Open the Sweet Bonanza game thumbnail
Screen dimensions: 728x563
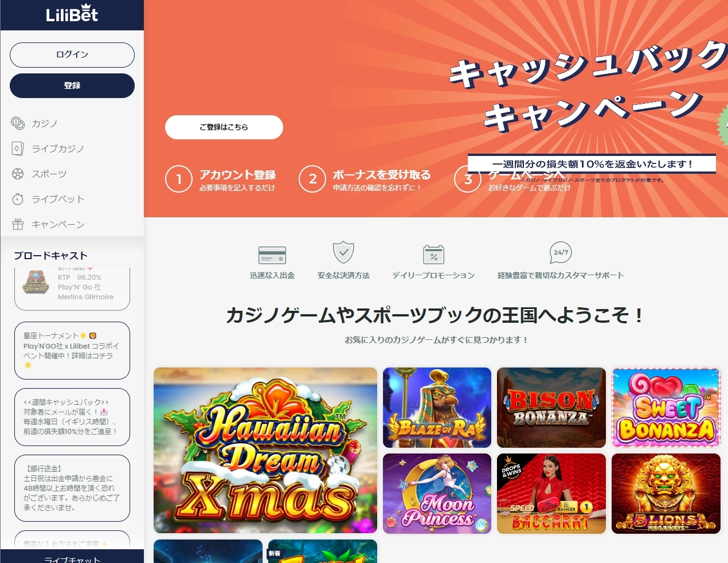[666, 408]
